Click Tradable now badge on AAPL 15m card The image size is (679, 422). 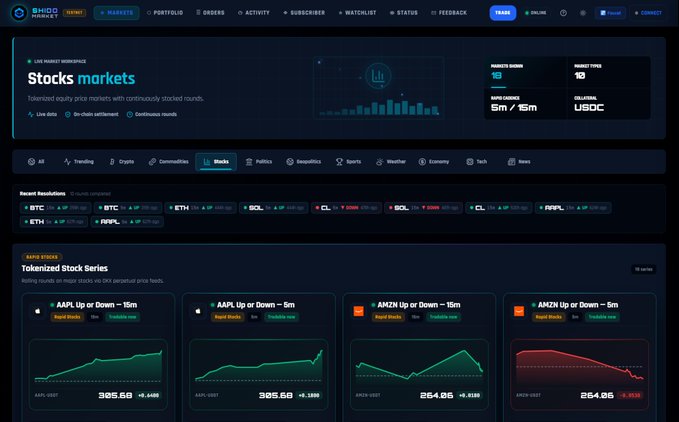tap(123, 317)
